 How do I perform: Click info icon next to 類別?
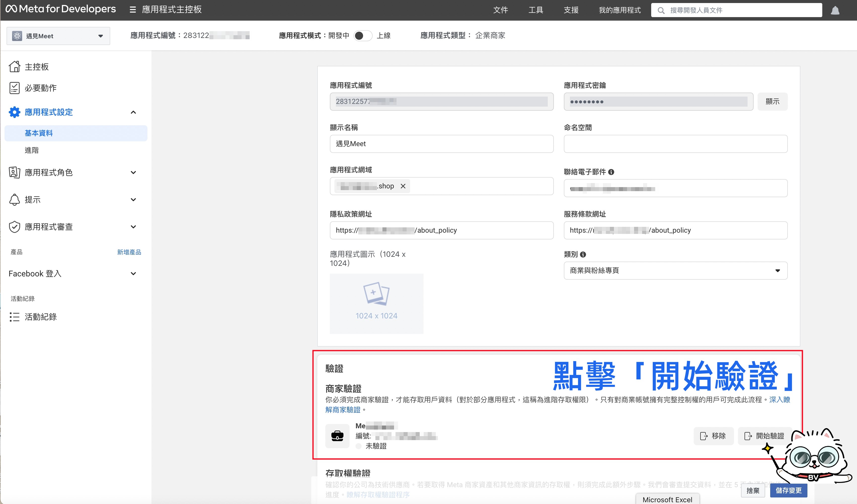point(583,254)
